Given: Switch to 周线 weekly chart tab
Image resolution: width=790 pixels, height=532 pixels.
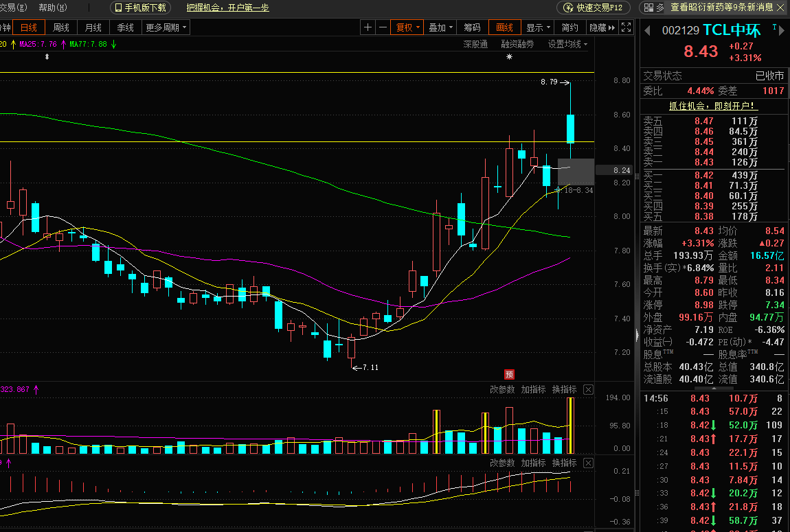Looking at the screenshot, I should coord(61,27).
